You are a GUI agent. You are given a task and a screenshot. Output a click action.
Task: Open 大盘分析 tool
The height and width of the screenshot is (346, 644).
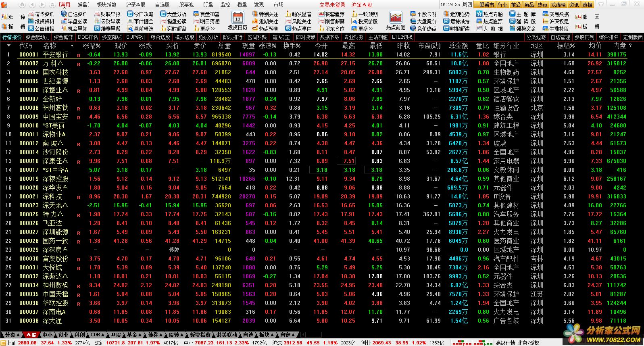tap(173, 14)
